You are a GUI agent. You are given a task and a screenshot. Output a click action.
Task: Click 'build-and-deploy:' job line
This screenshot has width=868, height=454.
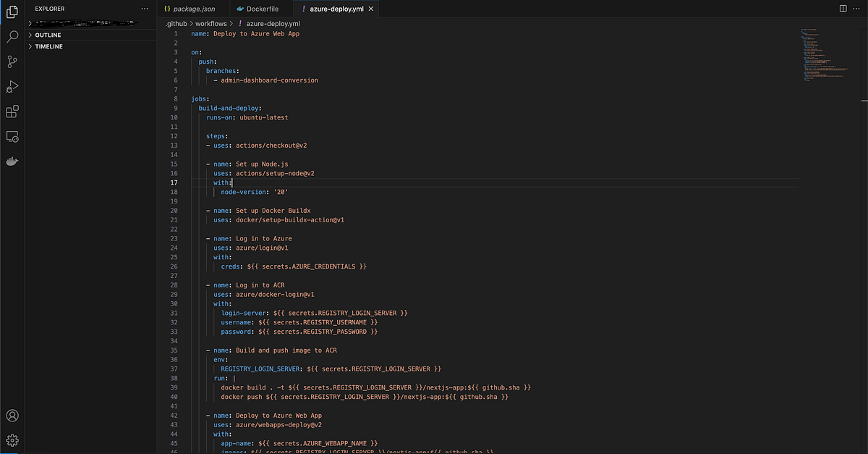230,109
